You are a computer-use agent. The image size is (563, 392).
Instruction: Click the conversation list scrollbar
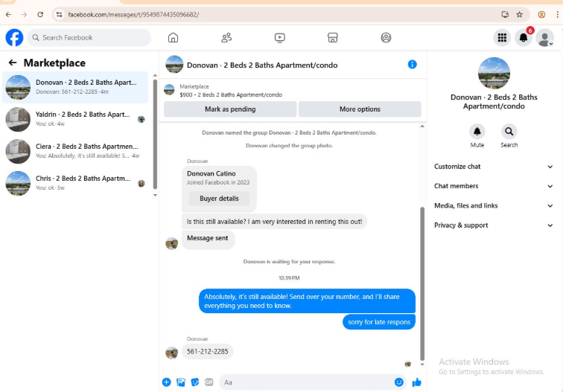pos(155,134)
